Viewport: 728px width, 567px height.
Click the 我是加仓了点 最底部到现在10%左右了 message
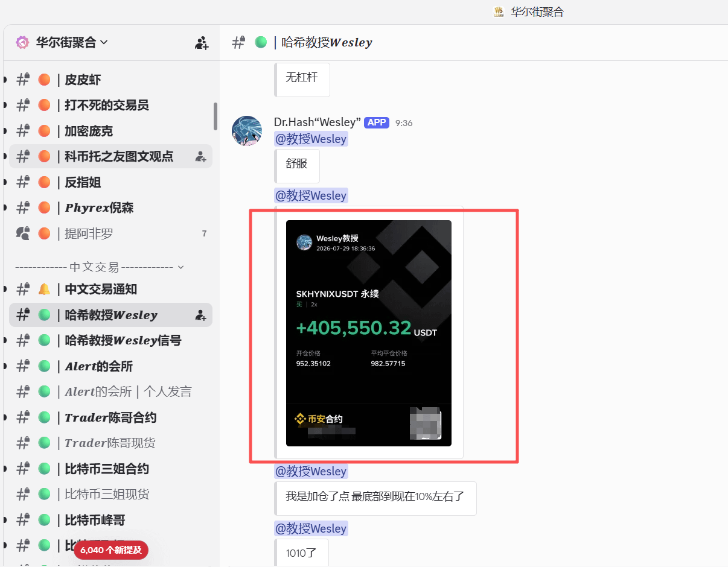(x=375, y=498)
